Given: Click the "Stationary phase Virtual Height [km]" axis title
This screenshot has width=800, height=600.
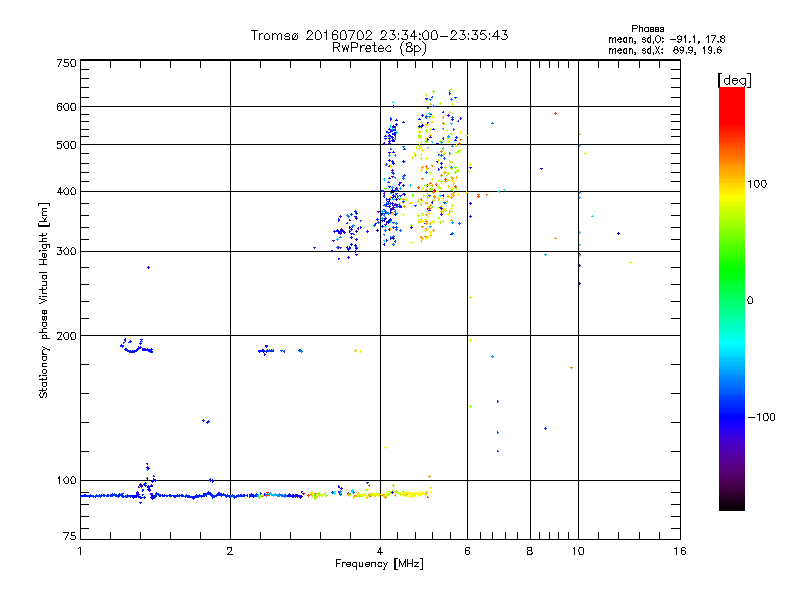Looking at the screenshot, I should tap(44, 300).
